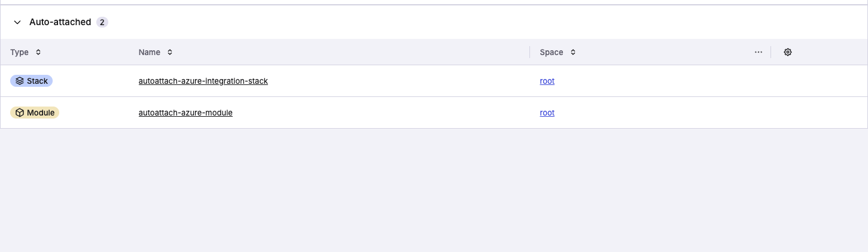Click the Module type badge
This screenshot has width=868, height=252.
click(x=35, y=113)
